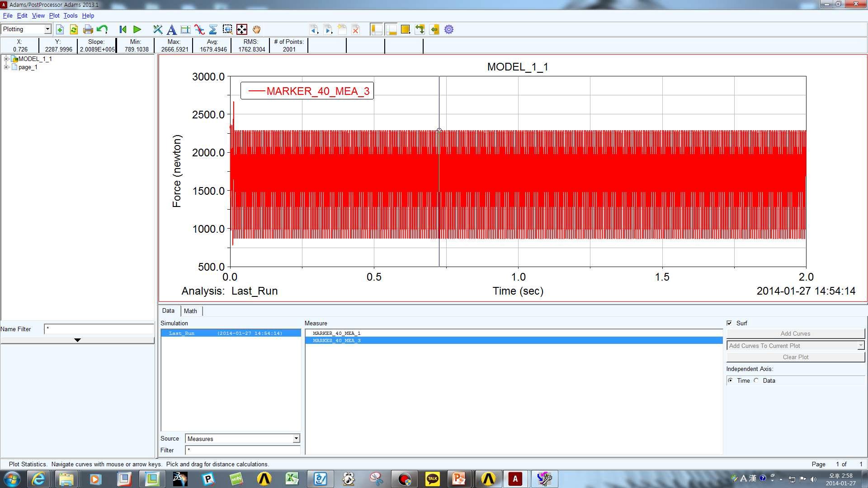This screenshot has width=868, height=488.
Task: Open the Edit menu
Action: pyautogui.click(x=22, y=15)
